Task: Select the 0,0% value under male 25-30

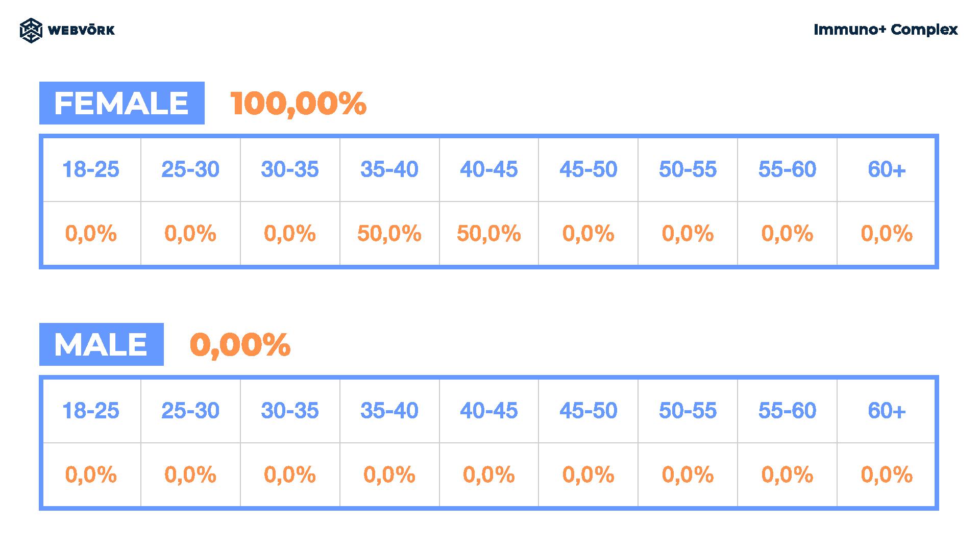Action: coord(190,475)
